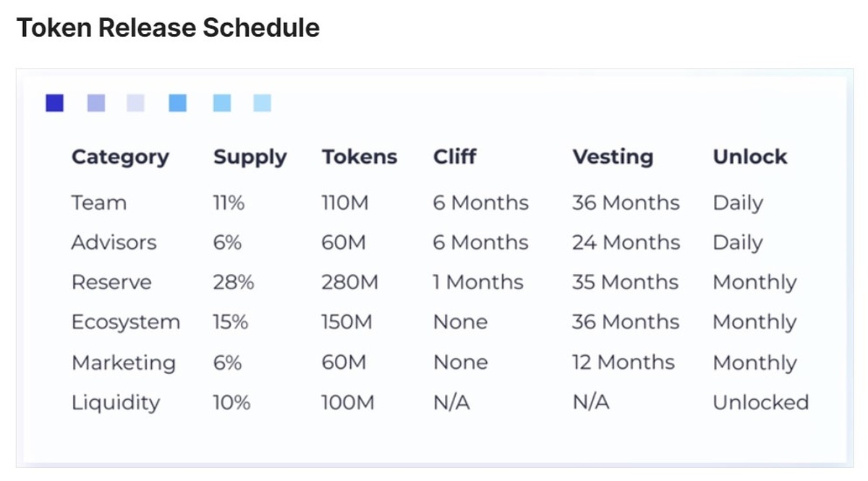Screen dimensions: 868x481
Task: Click the medium blue fourth legend square
Action: pyautogui.click(x=177, y=103)
